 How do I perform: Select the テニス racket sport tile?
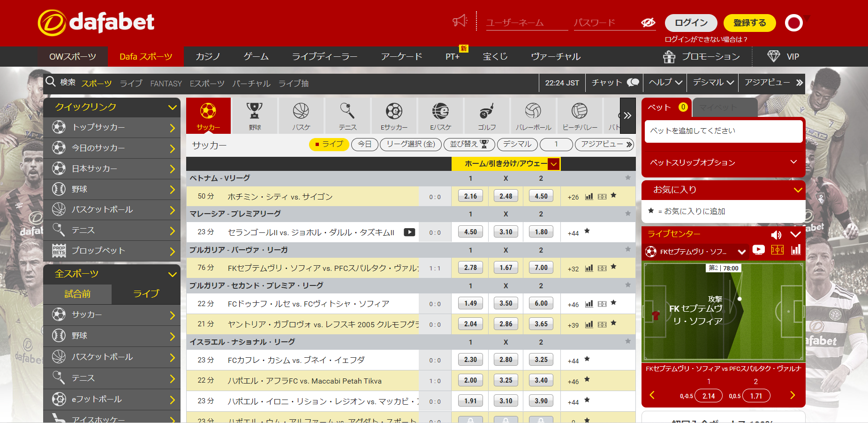(x=347, y=115)
